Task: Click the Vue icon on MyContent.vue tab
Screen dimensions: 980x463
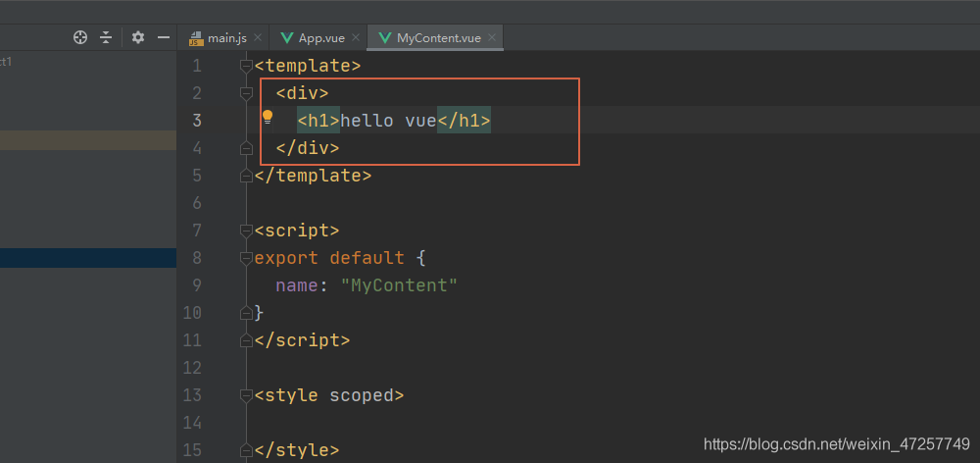Action: click(x=385, y=38)
